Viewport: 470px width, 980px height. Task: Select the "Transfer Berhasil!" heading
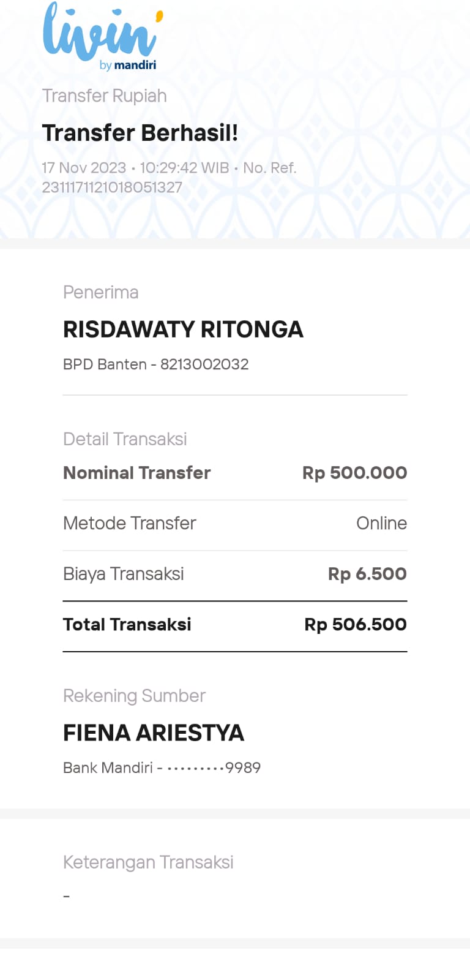(x=140, y=133)
